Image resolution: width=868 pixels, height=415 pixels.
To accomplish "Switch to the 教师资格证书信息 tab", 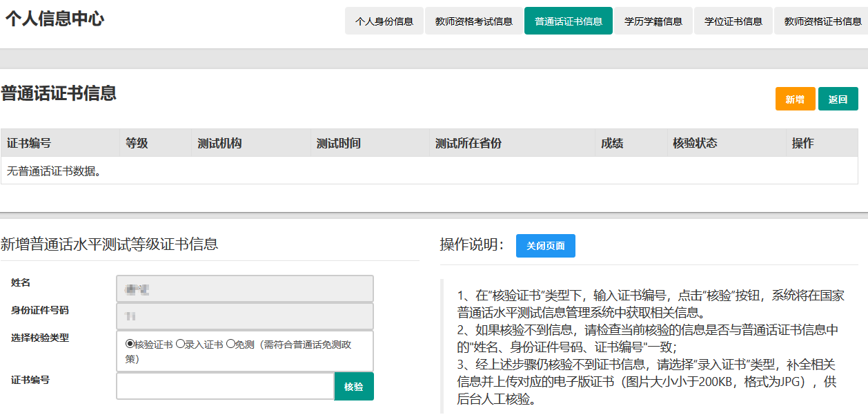I will pyautogui.click(x=822, y=21).
